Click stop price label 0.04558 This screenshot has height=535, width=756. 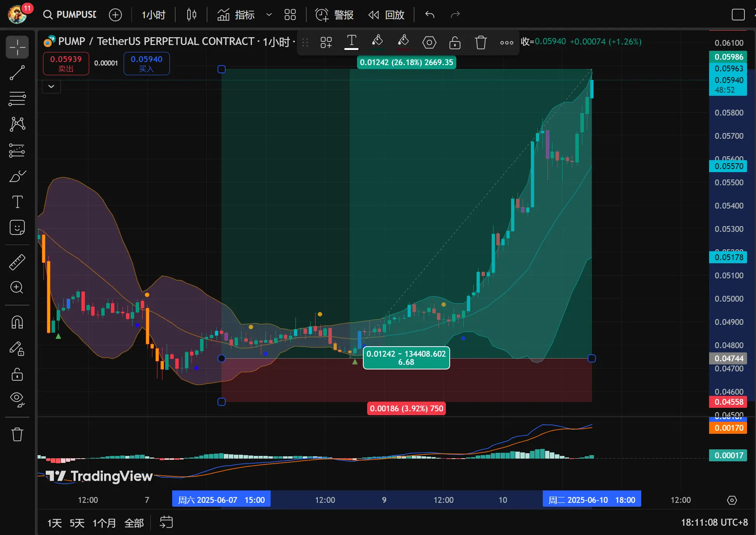tap(728, 402)
